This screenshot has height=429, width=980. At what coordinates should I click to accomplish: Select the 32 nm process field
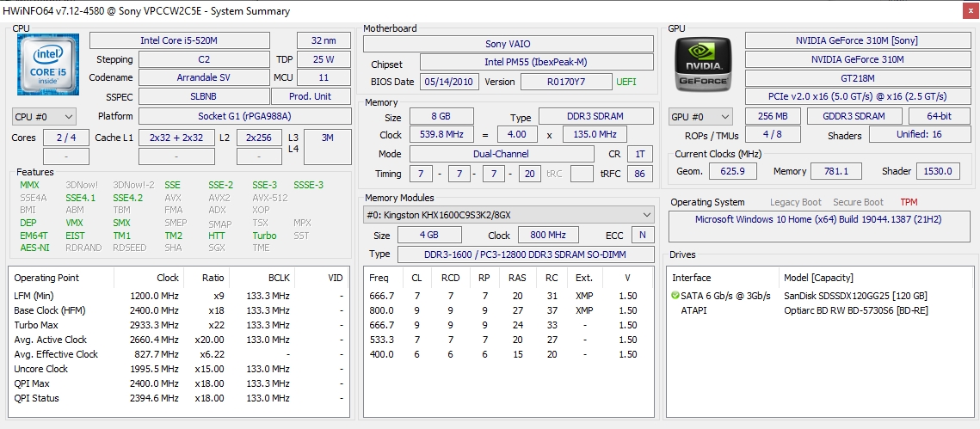point(324,40)
